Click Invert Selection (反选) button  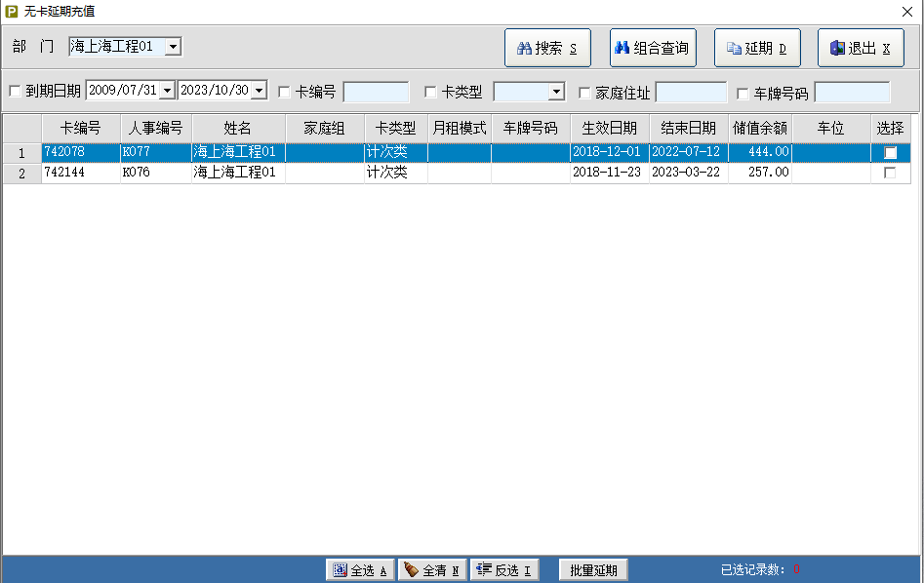click(504, 570)
